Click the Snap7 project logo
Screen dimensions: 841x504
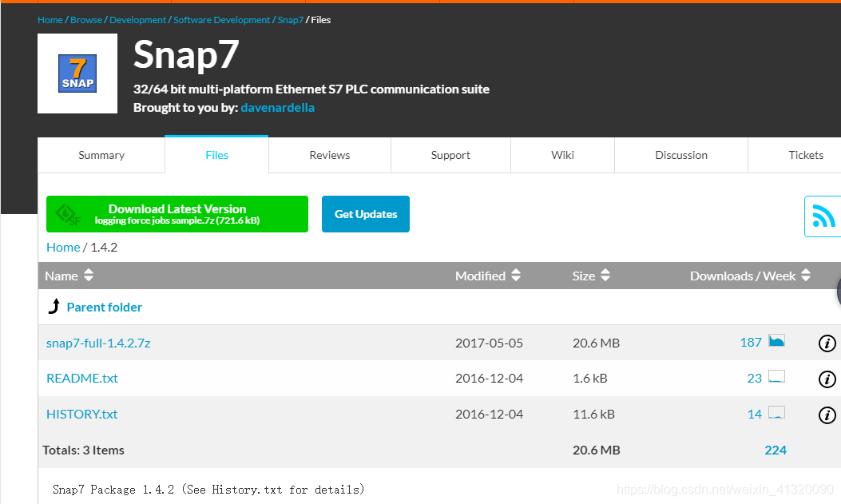[77, 73]
